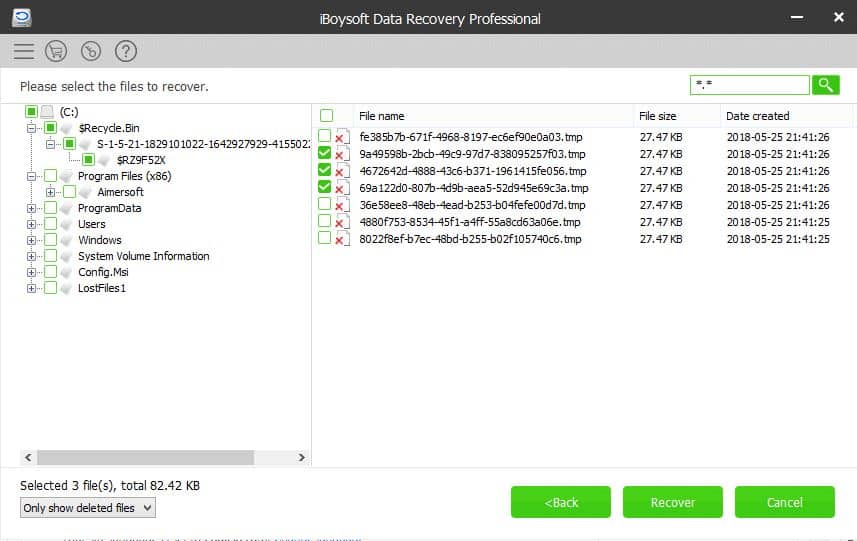Click the iBoysoft app logo icon
This screenshot has width=857, height=541.
21,17
